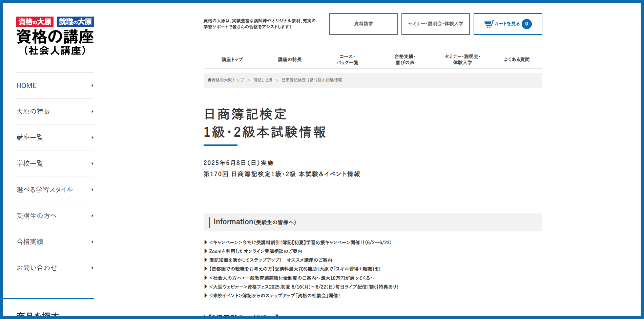Expand the HOME sidebar arrow

pyautogui.click(x=92, y=86)
